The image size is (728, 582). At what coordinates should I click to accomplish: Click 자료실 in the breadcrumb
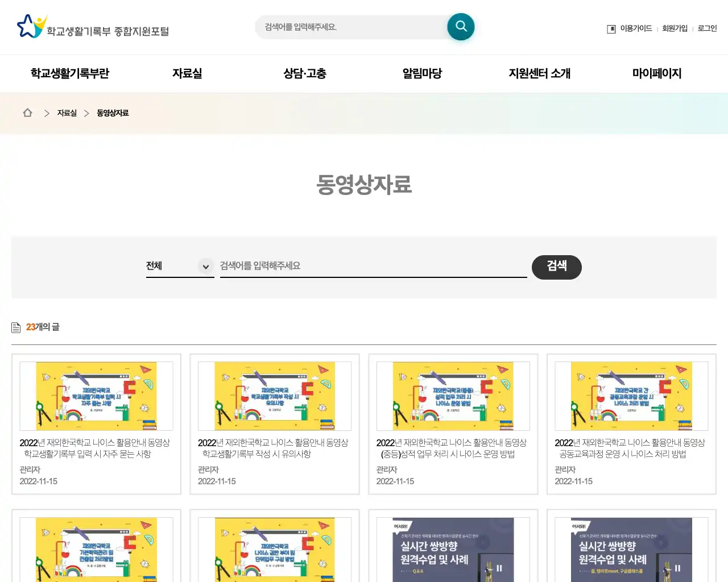pyautogui.click(x=67, y=113)
